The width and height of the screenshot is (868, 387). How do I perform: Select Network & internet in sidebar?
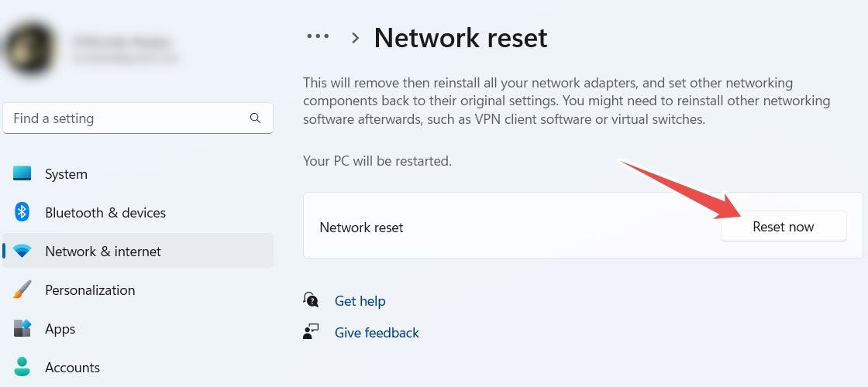138,251
